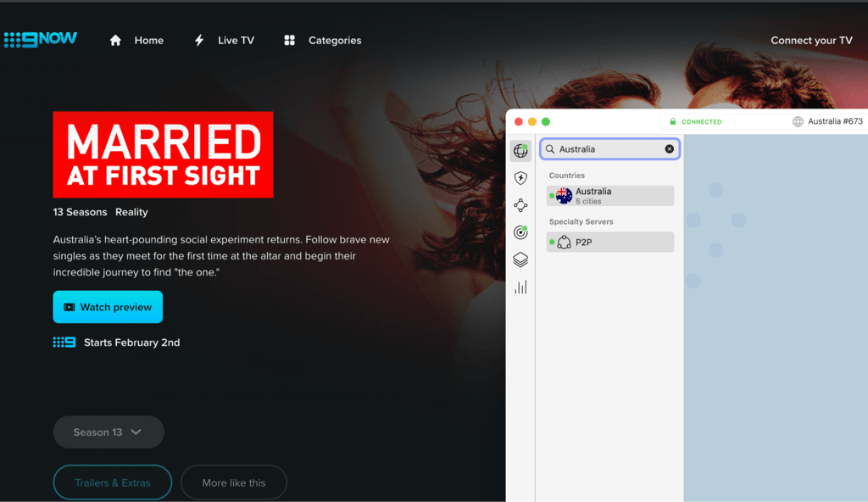Click the search magnifier icon in VPN app
868x502 pixels.
(x=550, y=149)
